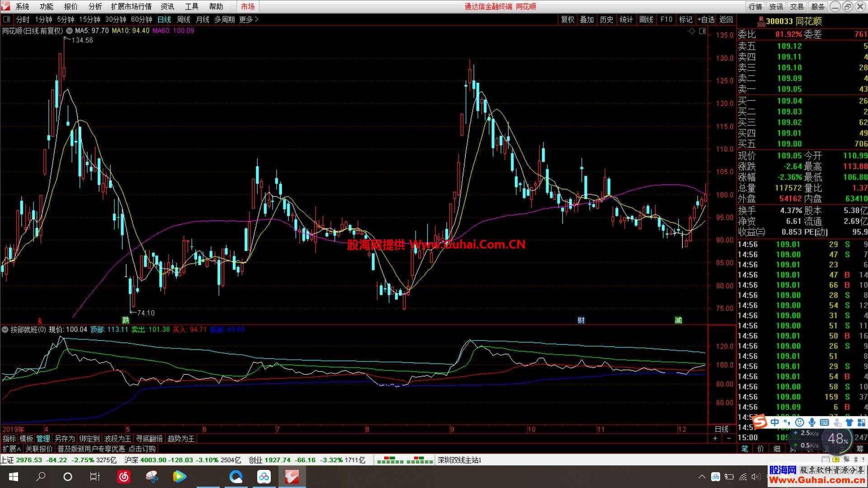Open the 工具 menu

click(x=192, y=6)
